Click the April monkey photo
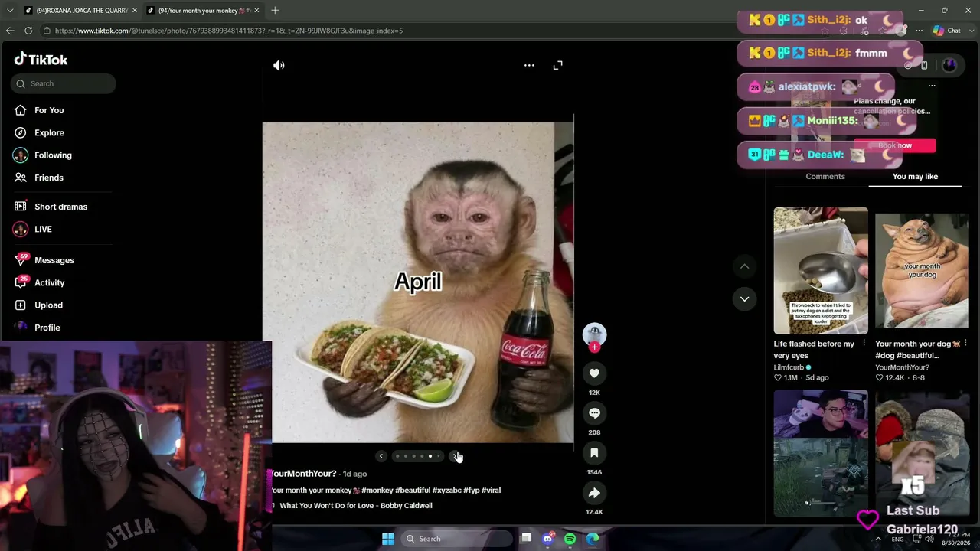The height and width of the screenshot is (551, 980). [x=418, y=282]
